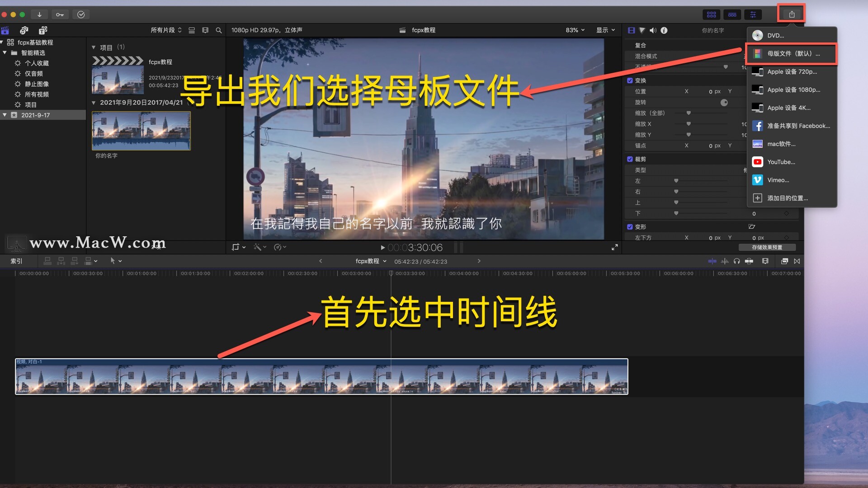Show the titles and generators sidebar icon
The height and width of the screenshot is (488, 868).
tap(42, 30)
